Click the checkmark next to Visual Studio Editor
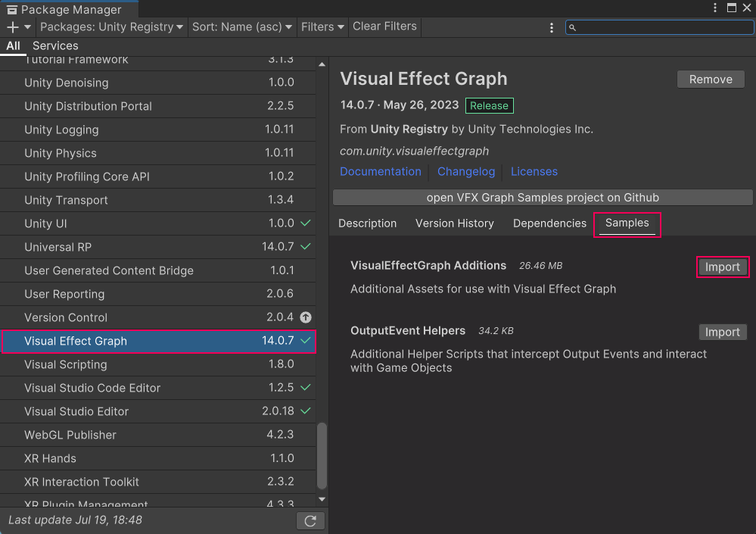Viewport: 756px width, 534px height. tap(306, 411)
